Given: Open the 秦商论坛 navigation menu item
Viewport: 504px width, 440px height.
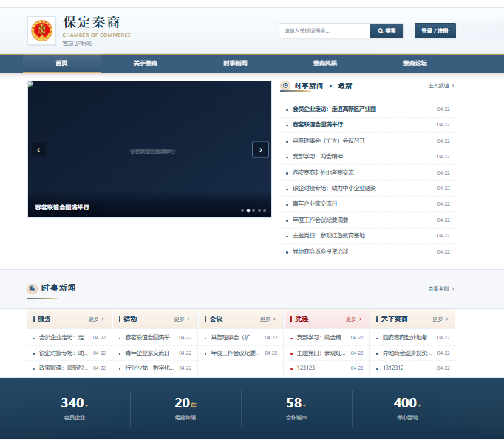Looking at the screenshot, I should [x=415, y=64].
